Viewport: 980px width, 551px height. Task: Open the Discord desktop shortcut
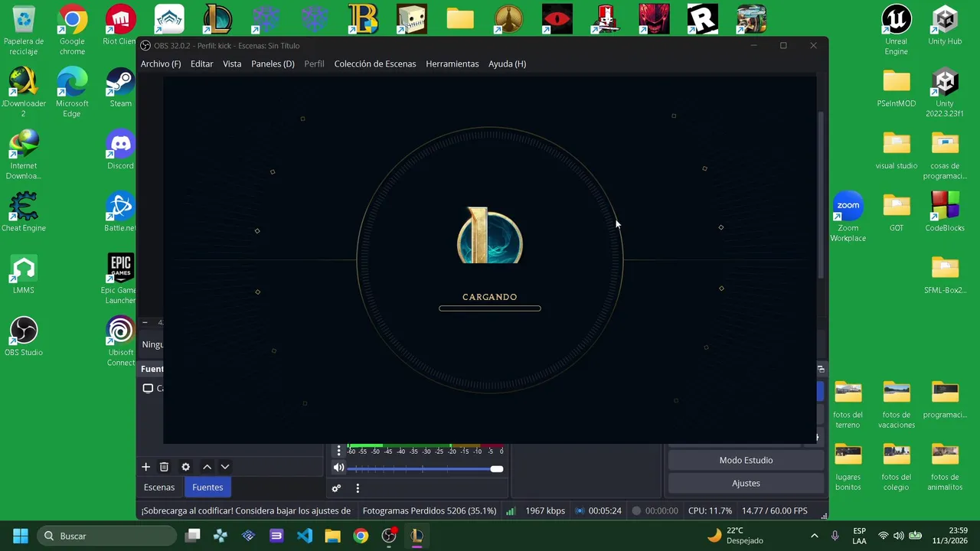coord(120,150)
